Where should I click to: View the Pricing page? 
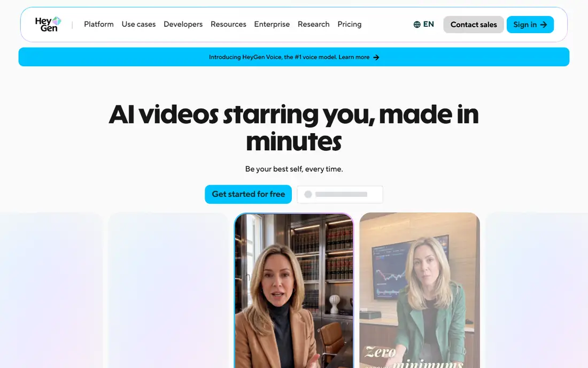pos(350,25)
